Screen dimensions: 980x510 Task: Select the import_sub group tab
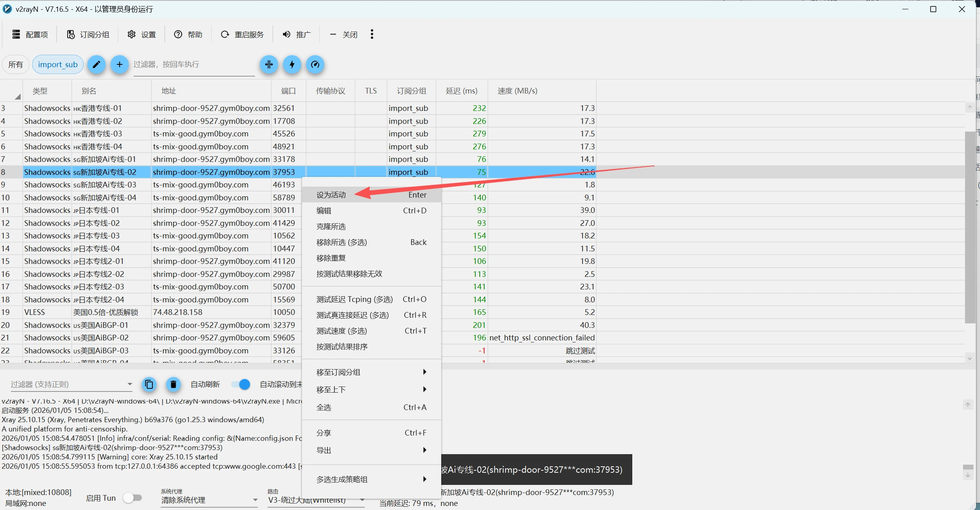click(57, 64)
